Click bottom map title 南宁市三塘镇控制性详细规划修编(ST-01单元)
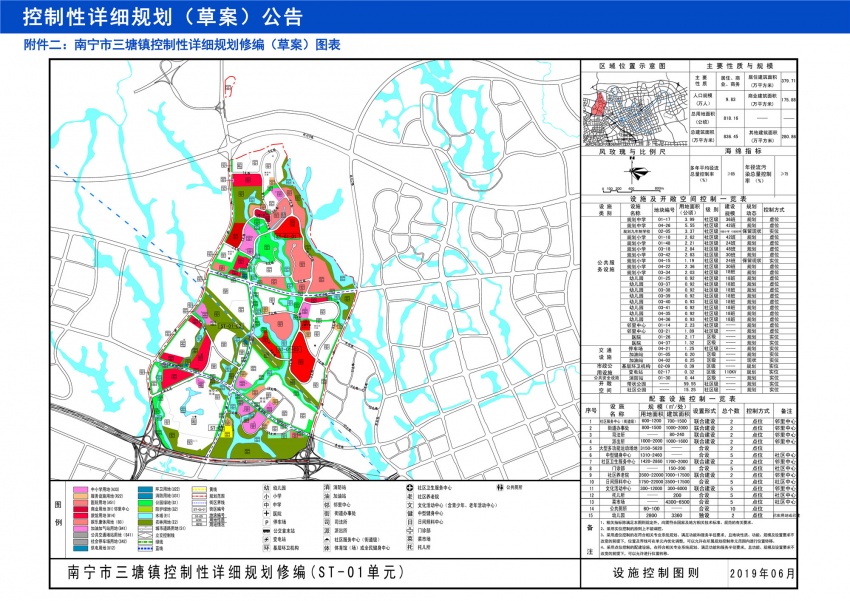850x601 pixels. tap(236, 572)
